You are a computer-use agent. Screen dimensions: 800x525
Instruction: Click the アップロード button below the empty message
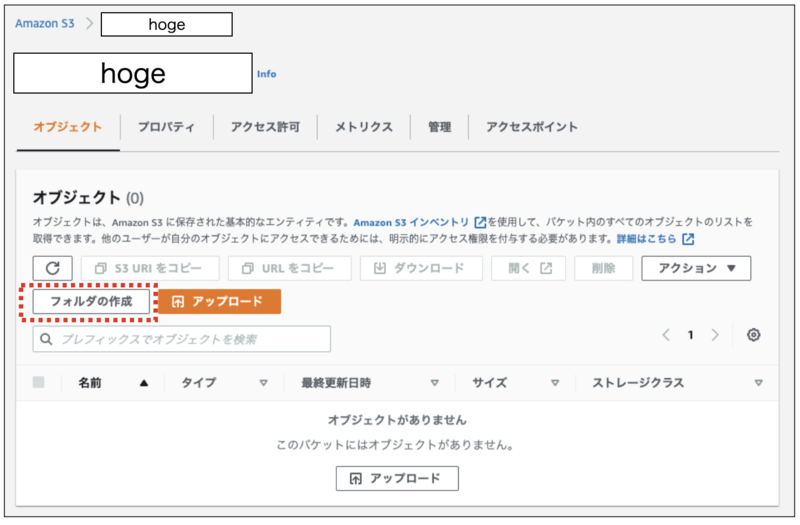coord(397,479)
